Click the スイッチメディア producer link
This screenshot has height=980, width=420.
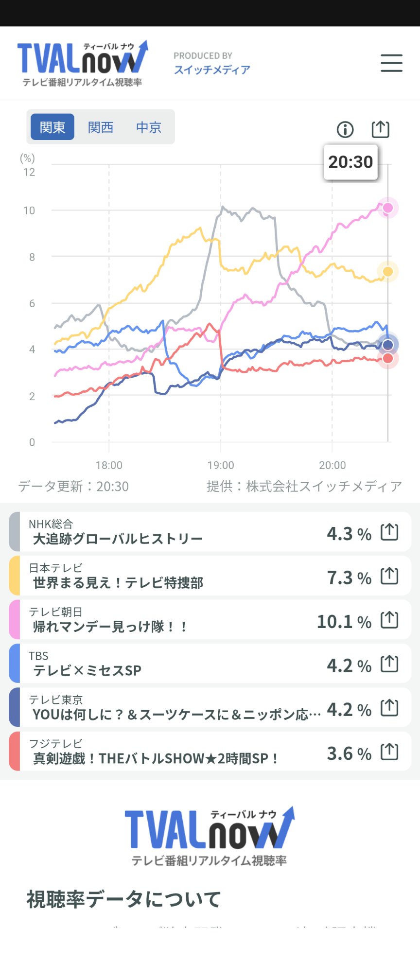click(212, 70)
